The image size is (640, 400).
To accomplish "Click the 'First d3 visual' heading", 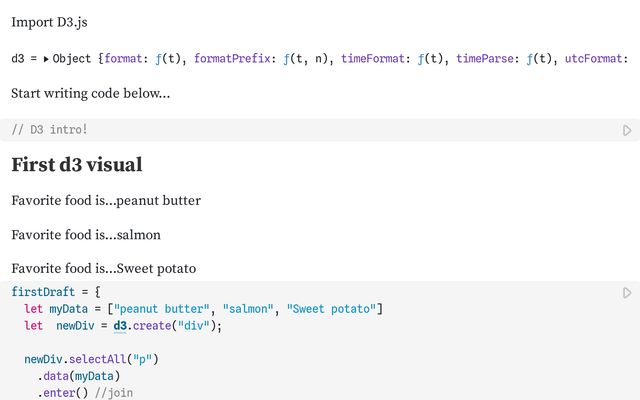I will 77,165.
